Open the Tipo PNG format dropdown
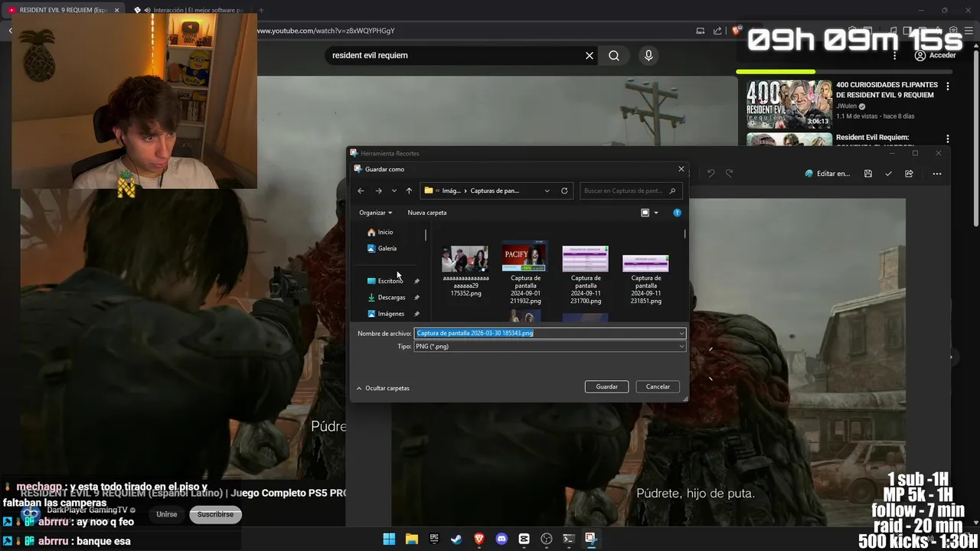Image resolution: width=980 pixels, height=551 pixels. [550, 346]
